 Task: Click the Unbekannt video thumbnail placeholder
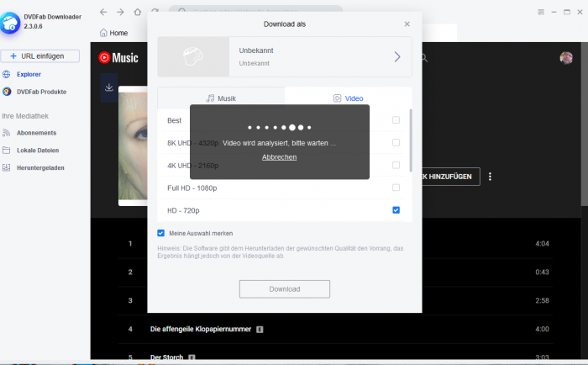pos(193,56)
